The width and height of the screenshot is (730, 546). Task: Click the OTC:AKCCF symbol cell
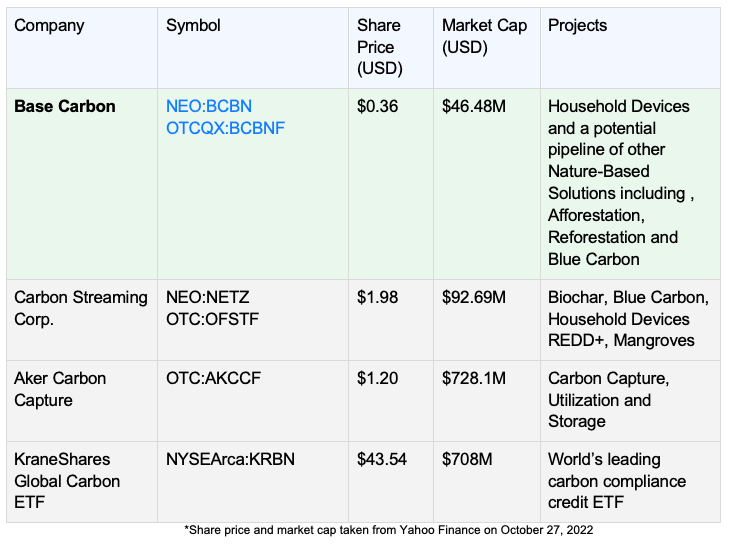[212, 378]
